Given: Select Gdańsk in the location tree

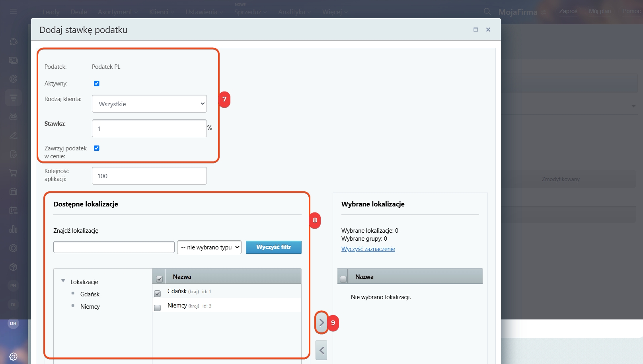Looking at the screenshot, I should (90, 294).
